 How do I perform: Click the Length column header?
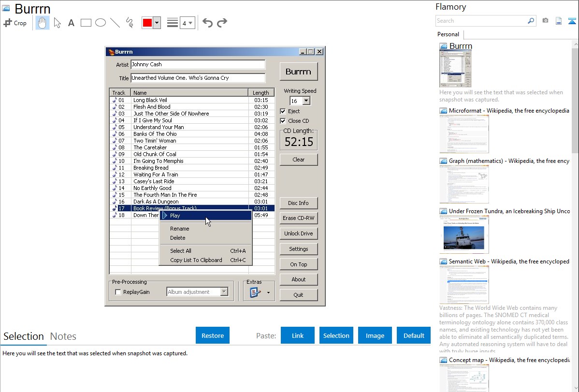(x=261, y=93)
